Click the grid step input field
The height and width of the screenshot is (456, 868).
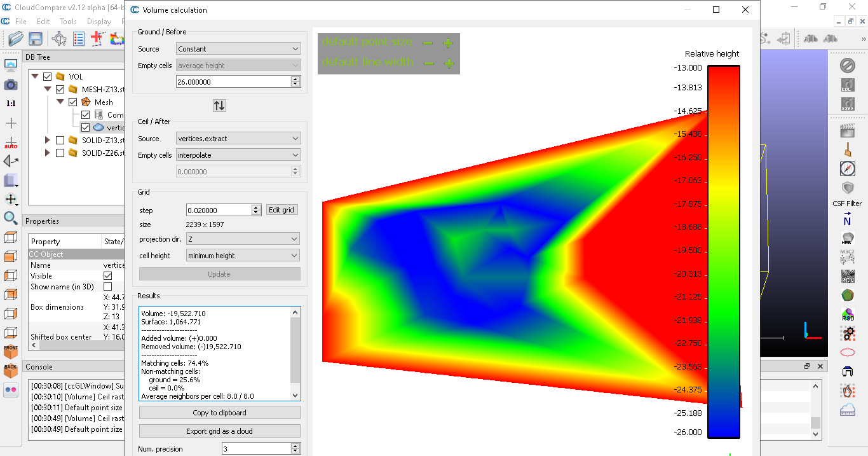(x=219, y=211)
